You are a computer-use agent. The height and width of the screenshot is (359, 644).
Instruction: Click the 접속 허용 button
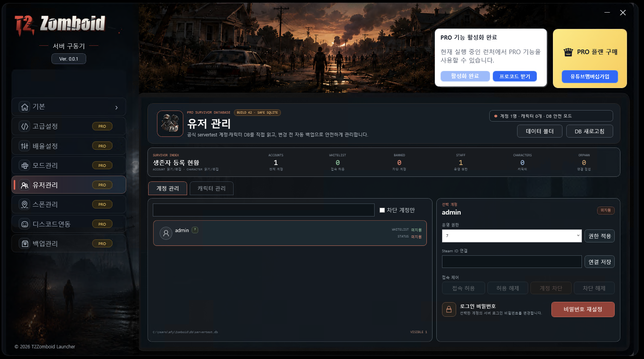pyautogui.click(x=463, y=288)
